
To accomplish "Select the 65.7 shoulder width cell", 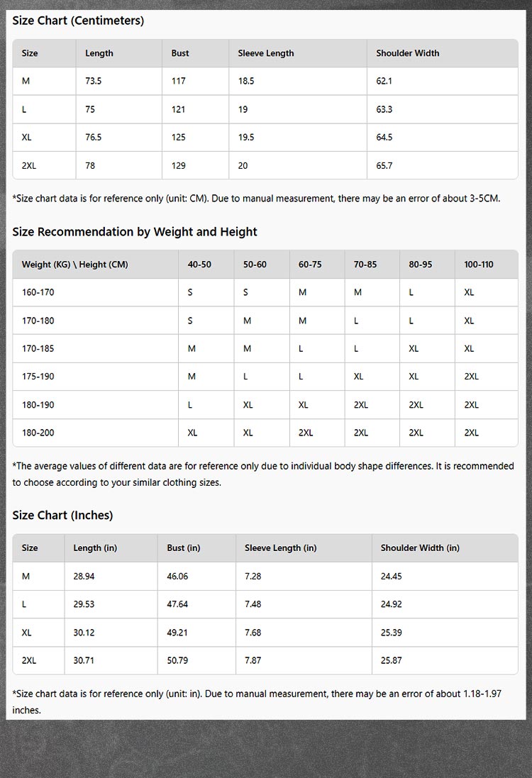I will (384, 165).
